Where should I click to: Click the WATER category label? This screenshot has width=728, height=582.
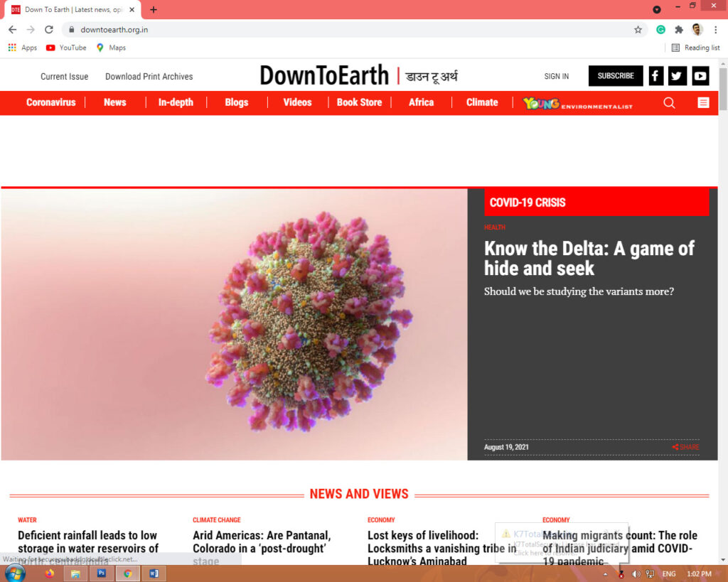coord(27,519)
